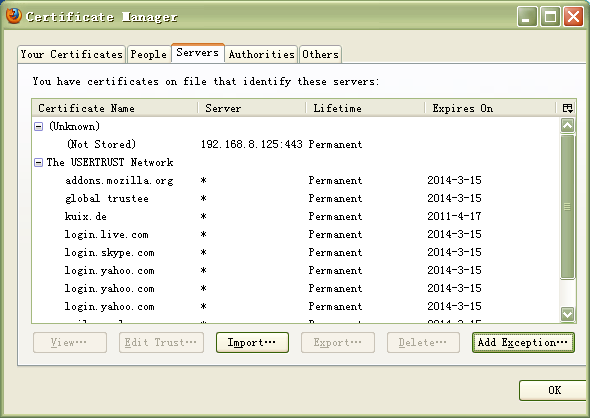Click the Firefox icon in the title bar
The width and height of the screenshot is (590, 418).
pyautogui.click(x=14, y=16)
